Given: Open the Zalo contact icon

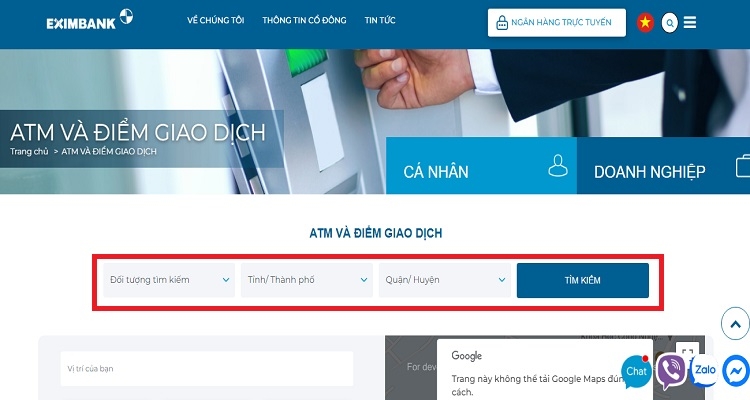Looking at the screenshot, I should tap(704, 370).
